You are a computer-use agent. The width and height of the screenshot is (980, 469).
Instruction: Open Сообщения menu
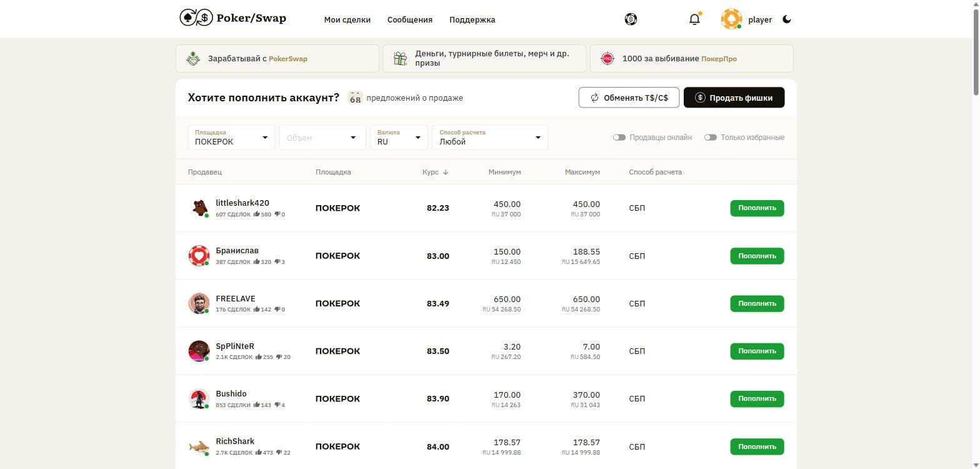point(410,19)
